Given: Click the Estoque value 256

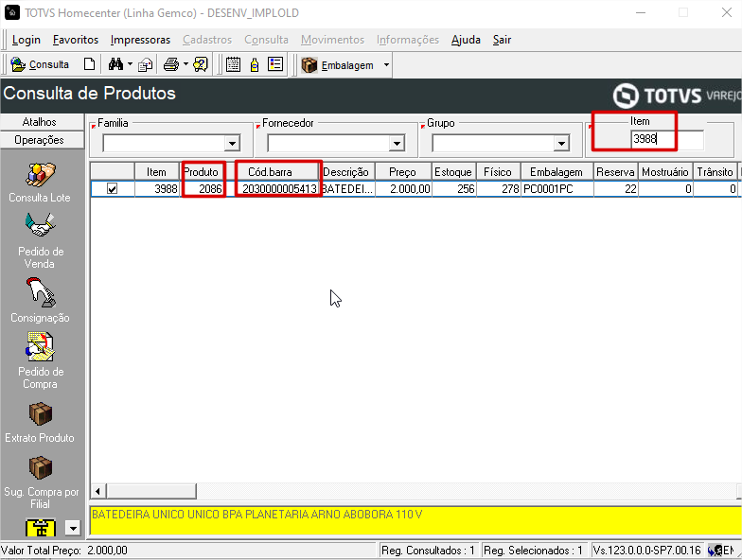Looking at the screenshot, I should click(x=454, y=189).
